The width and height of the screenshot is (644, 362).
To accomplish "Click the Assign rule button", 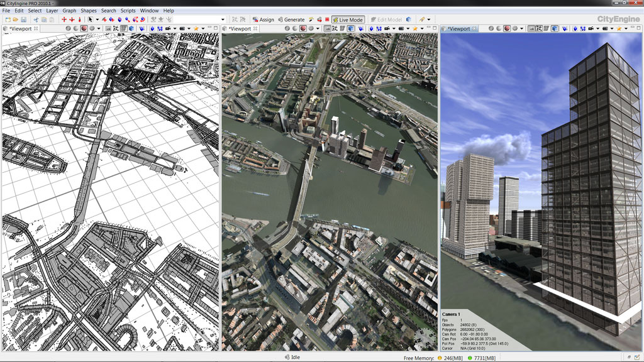I will tap(263, 19).
